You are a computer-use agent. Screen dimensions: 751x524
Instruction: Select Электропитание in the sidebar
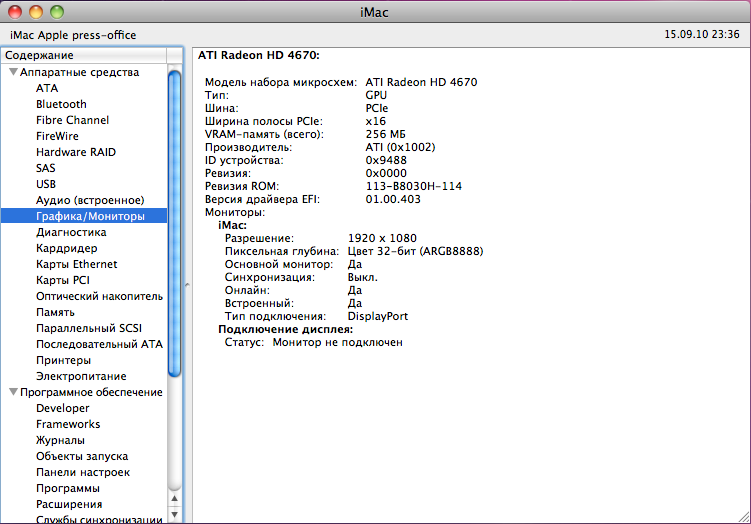click(x=81, y=376)
